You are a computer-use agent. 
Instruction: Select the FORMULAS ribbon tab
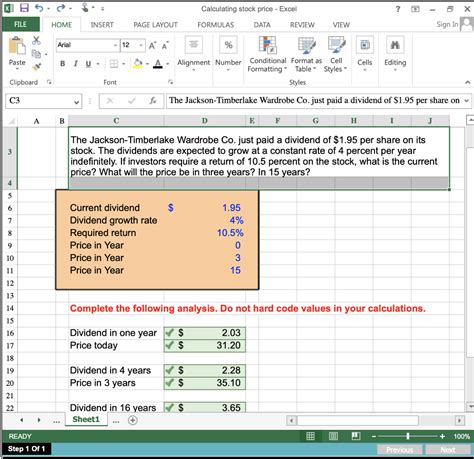216,25
